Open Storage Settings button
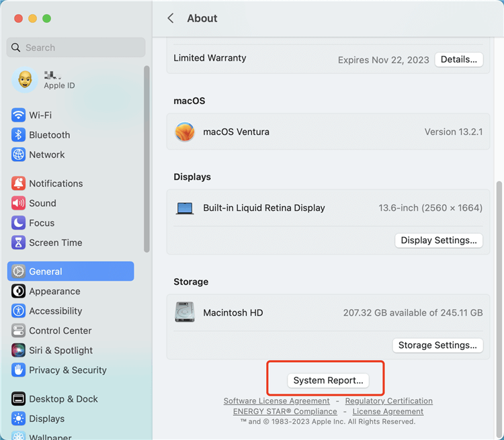This screenshot has width=504, height=440. point(437,345)
